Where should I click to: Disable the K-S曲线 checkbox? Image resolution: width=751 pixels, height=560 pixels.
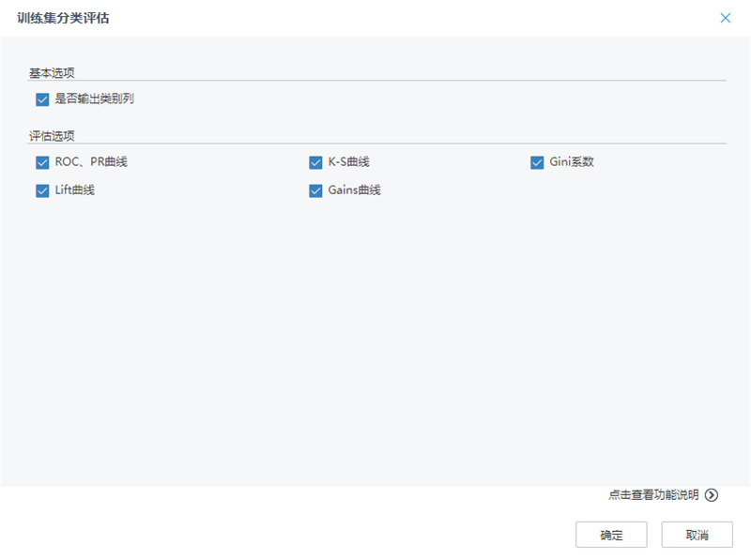point(315,162)
